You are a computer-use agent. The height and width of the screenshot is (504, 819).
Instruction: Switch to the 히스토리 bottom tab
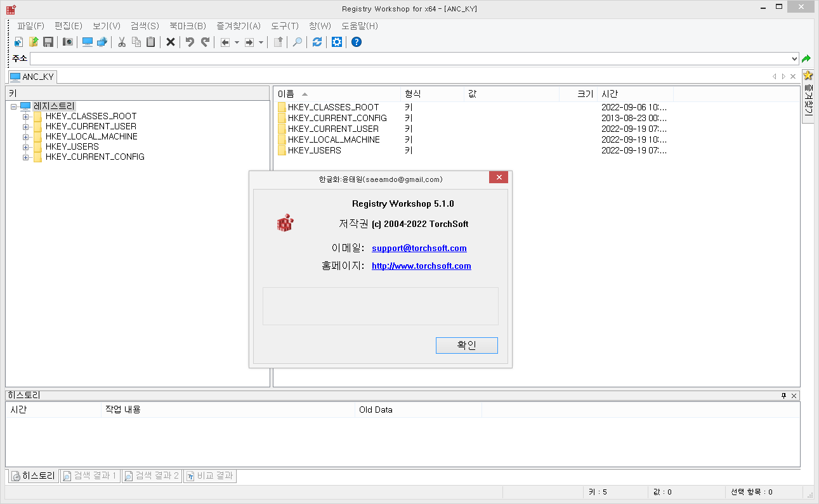coord(33,476)
